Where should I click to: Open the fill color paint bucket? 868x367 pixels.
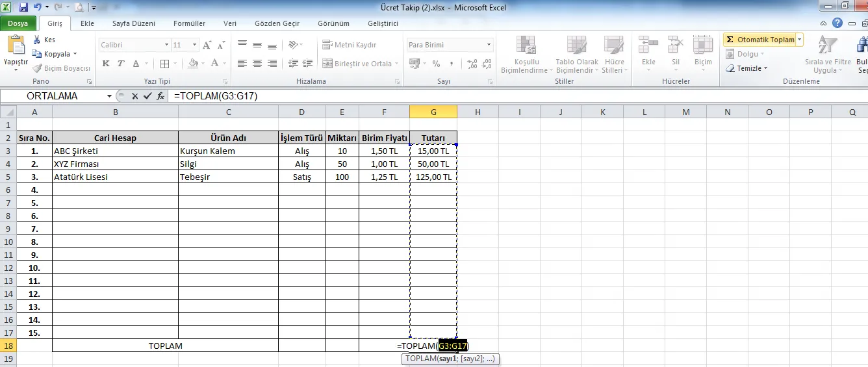(x=193, y=64)
